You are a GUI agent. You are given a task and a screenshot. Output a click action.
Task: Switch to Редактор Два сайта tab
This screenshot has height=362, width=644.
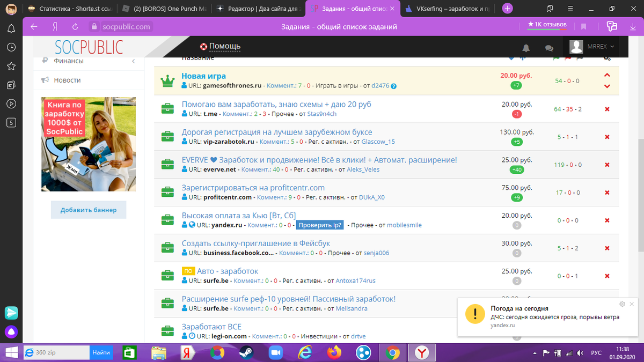click(259, 8)
